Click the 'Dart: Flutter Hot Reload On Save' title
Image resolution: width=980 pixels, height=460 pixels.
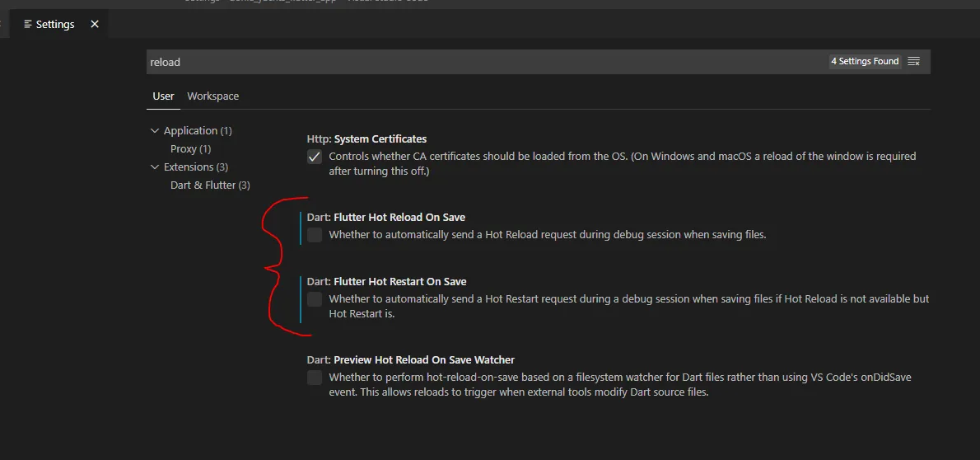[x=385, y=217]
